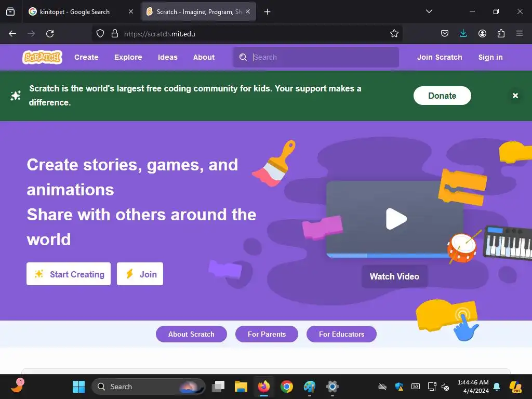Launch Google Chrome from the taskbar
The image size is (532, 399).
tap(287, 387)
